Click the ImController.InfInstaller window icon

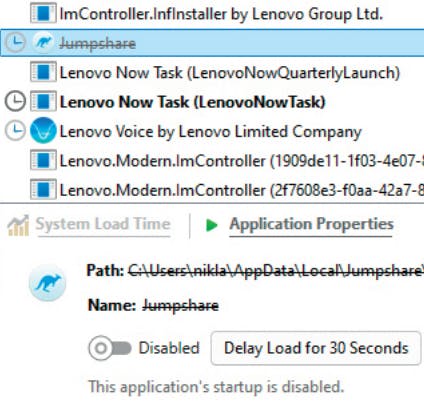43,13
